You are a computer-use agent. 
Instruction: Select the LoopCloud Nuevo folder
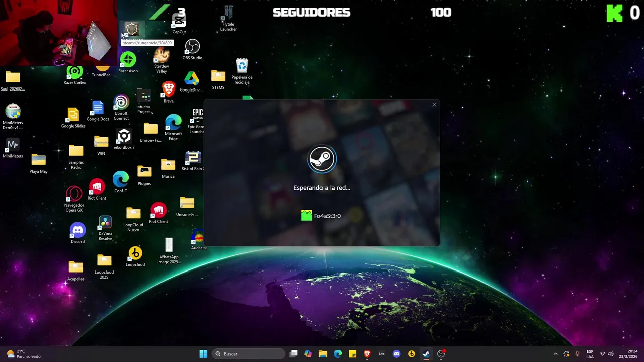133,220
